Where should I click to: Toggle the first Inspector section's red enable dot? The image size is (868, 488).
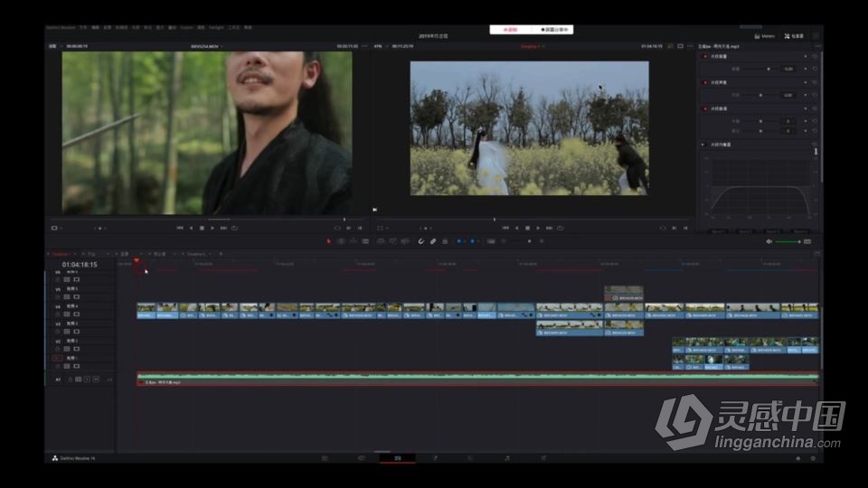pos(704,56)
